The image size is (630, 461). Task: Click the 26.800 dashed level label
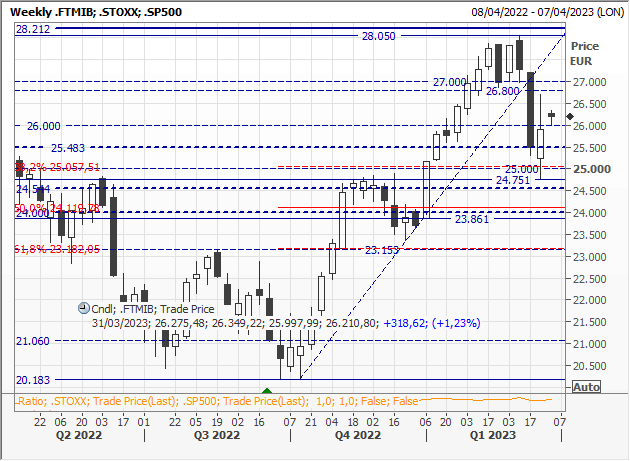(503, 91)
